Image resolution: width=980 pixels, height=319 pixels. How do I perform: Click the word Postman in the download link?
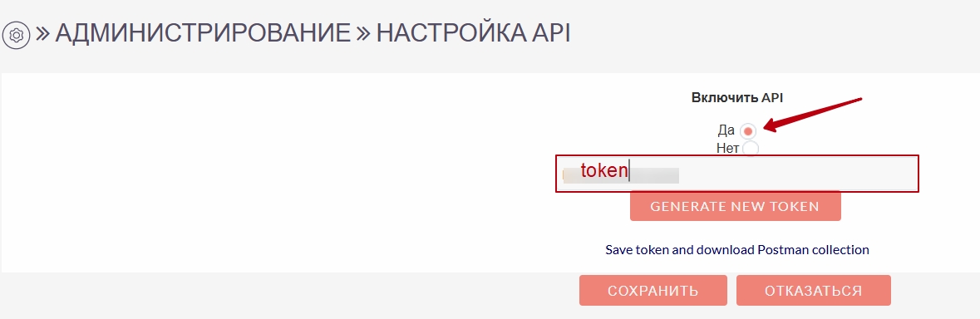pos(782,250)
